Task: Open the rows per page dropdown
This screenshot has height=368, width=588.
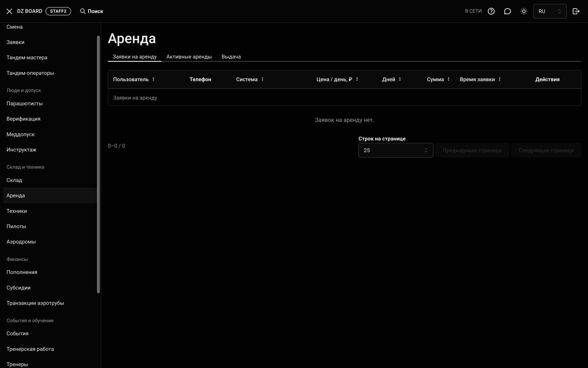Action: tap(396, 150)
